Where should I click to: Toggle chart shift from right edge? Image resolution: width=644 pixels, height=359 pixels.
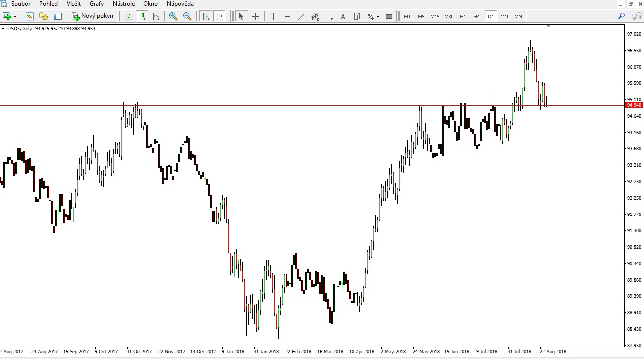[220, 16]
